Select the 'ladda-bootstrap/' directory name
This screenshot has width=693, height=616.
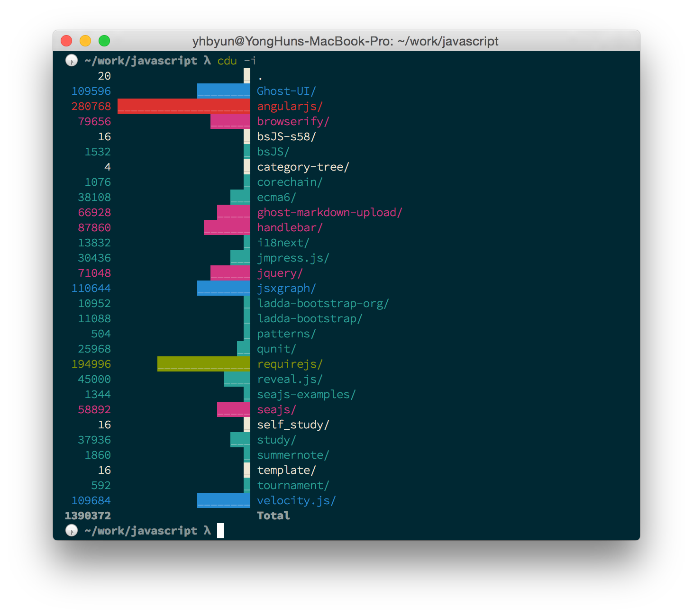tap(310, 318)
